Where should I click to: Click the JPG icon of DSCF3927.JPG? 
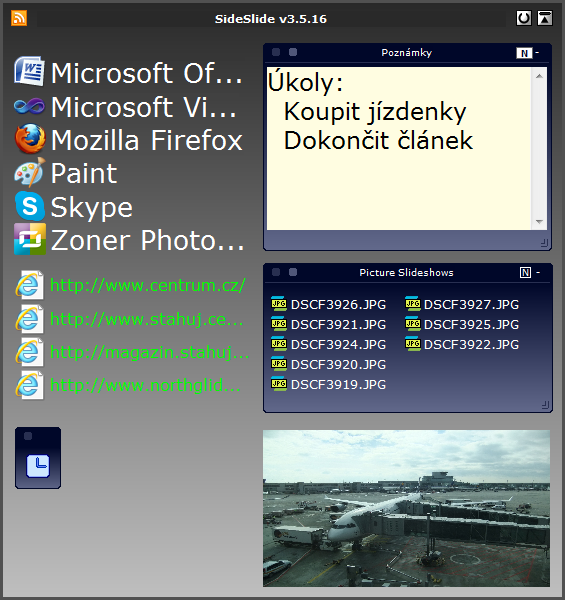pyautogui.click(x=413, y=303)
